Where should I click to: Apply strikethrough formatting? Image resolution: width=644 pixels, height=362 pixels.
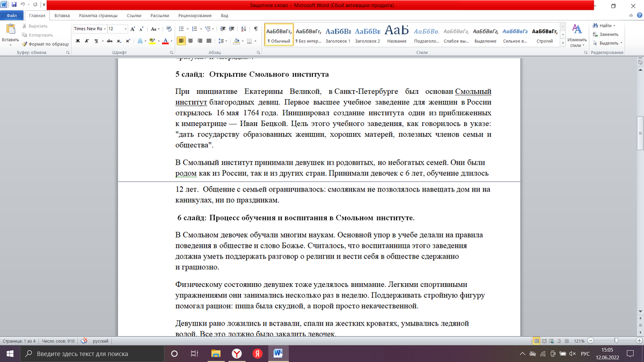coord(109,41)
